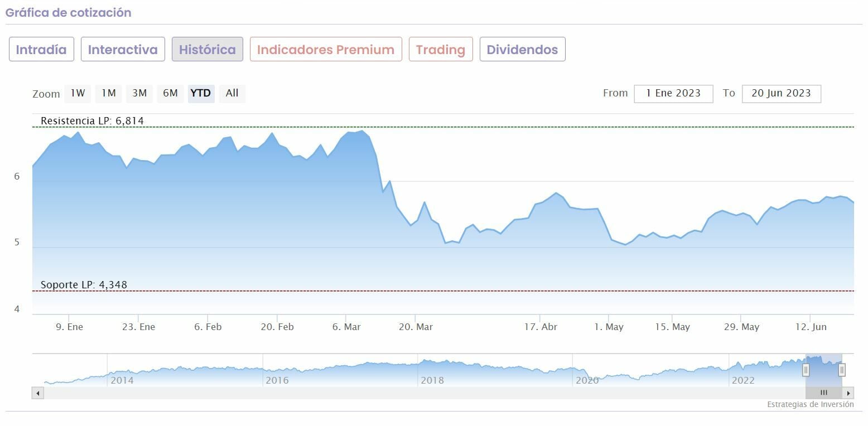The height and width of the screenshot is (426, 868).
Task: Open the Indicadores Premium tab
Action: [x=326, y=50]
